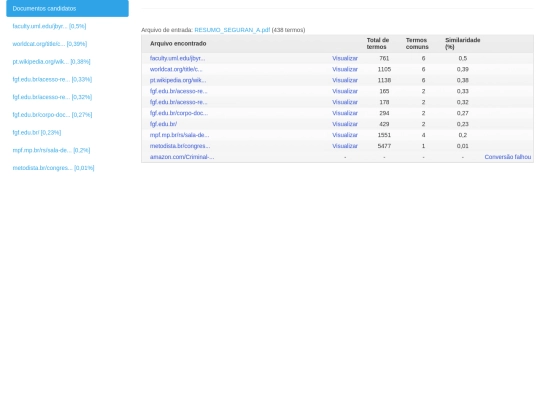Click Visualizar for metodista.br row
The width and height of the screenshot is (540, 405).
[x=345, y=146]
